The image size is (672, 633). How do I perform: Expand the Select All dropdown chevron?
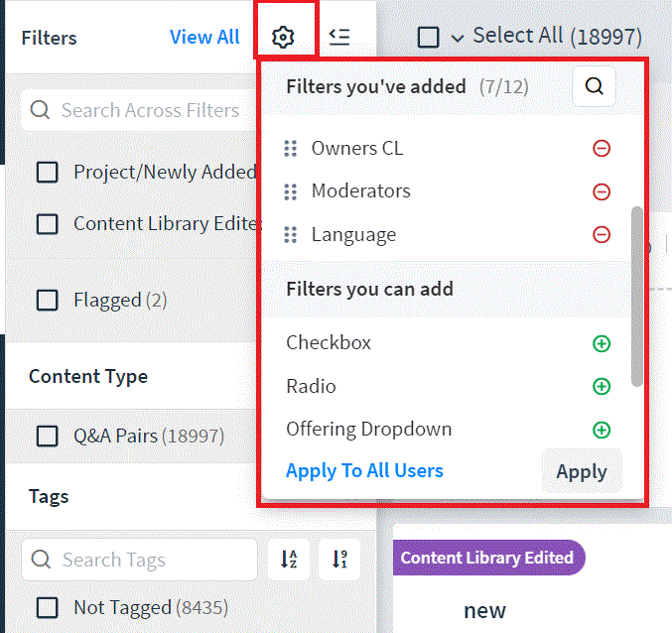click(x=458, y=39)
